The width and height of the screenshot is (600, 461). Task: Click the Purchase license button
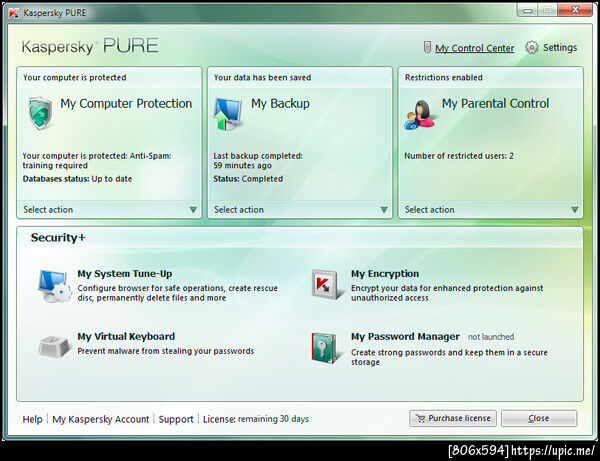click(x=453, y=418)
